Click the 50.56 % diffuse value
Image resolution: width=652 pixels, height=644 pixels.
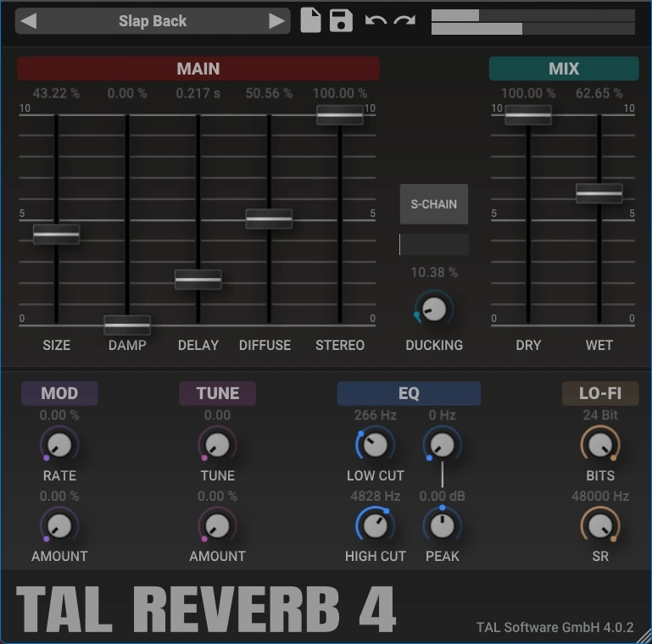(269, 93)
